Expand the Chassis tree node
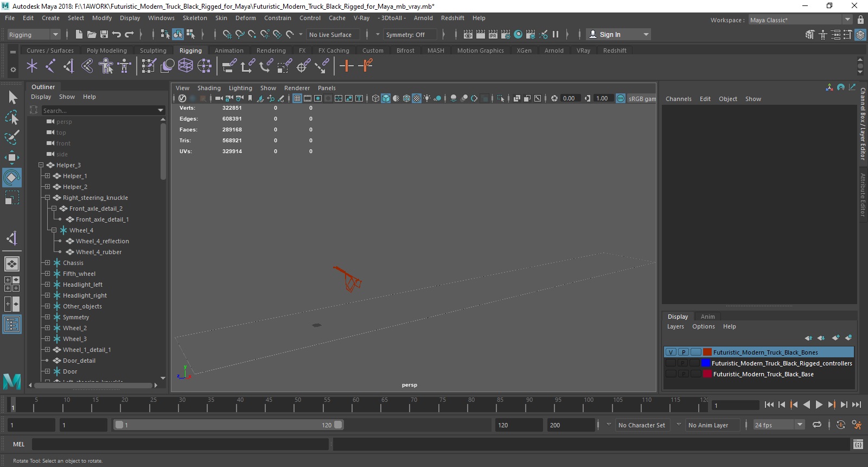This screenshot has width=868, height=467. click(47, 263)
